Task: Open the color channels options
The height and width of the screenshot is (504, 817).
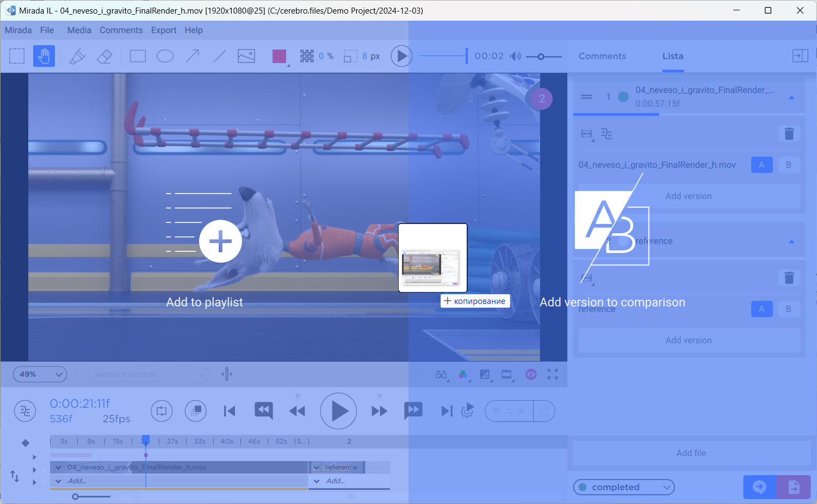Action: coord(463,374)
